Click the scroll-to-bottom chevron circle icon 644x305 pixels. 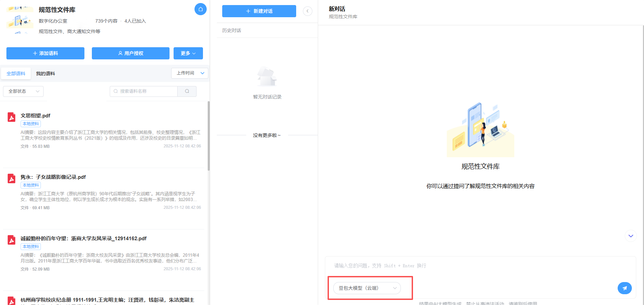630,236
